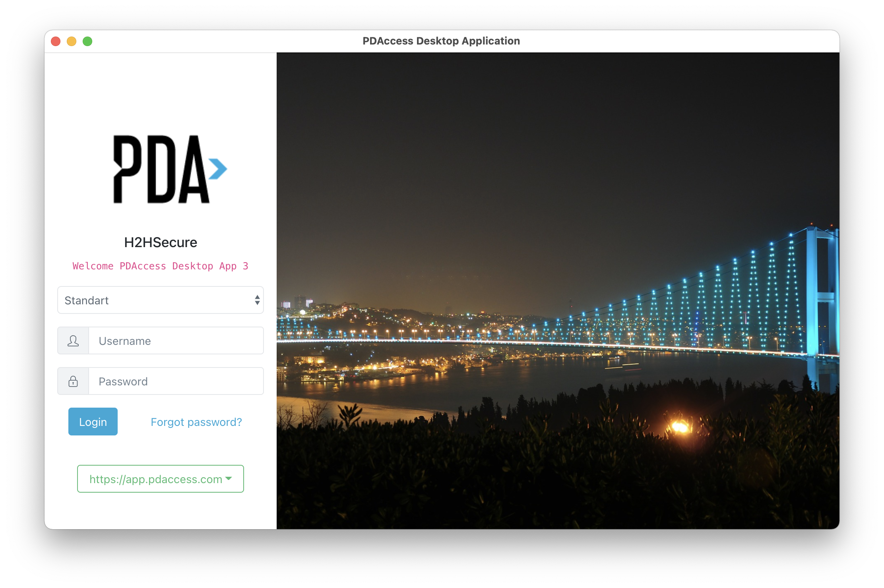Open the Forgot password? link

point(196,422)
